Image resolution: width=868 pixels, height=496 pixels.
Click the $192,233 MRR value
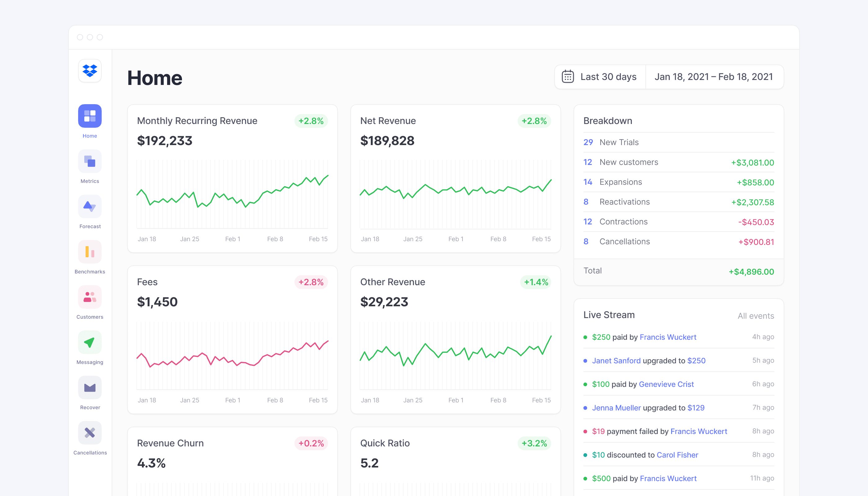tap(165, 141)
